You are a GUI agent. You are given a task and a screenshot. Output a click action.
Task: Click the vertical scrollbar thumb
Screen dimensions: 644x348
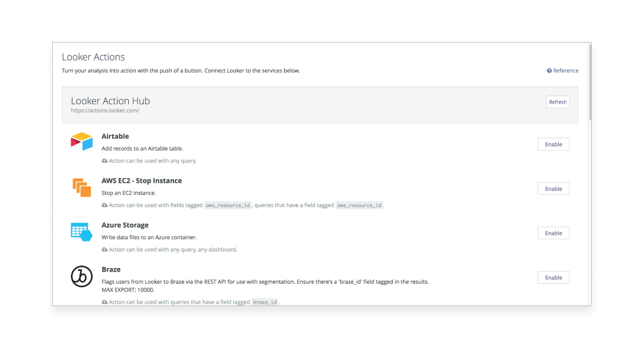click(x=590, y=81)
